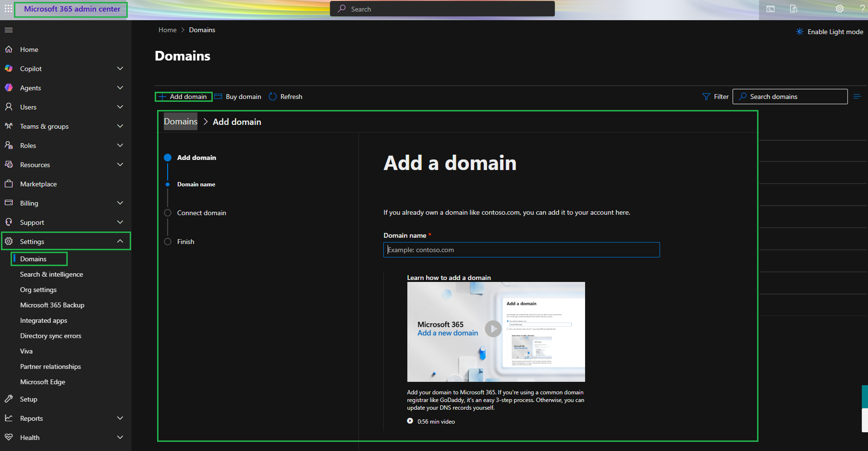Image resolution: width=868 pixels, height=451 pixels.
Task: Click the Roles icon in sidebar
Action: 9,146
